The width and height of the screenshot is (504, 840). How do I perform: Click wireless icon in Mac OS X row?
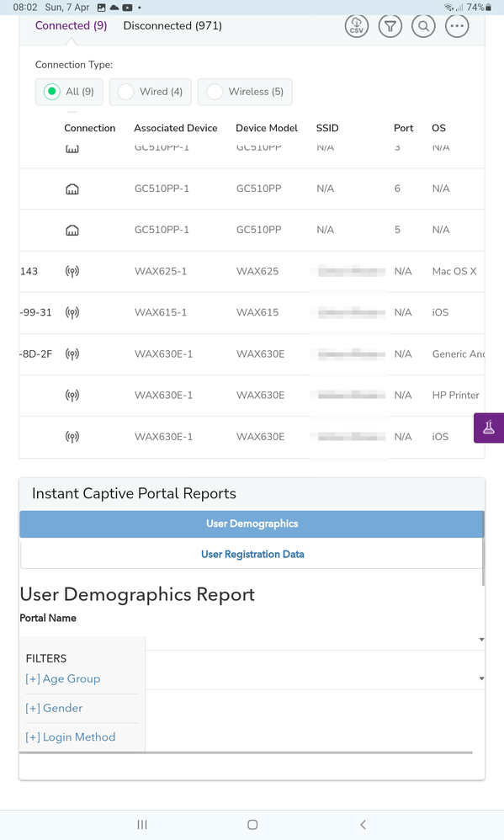72,271
